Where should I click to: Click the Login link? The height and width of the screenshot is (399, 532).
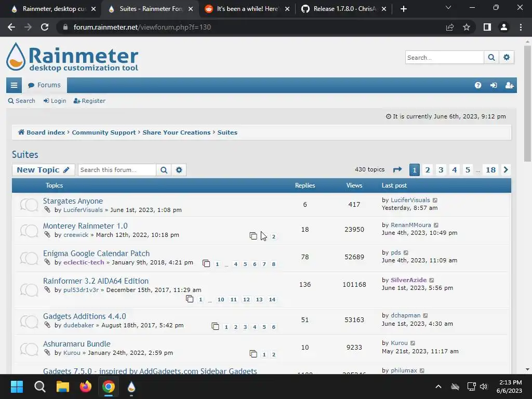pos(55,101)
